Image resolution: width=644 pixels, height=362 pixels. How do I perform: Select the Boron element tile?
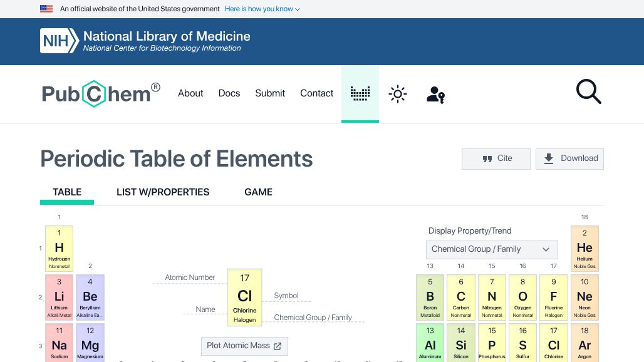[430, 297]
